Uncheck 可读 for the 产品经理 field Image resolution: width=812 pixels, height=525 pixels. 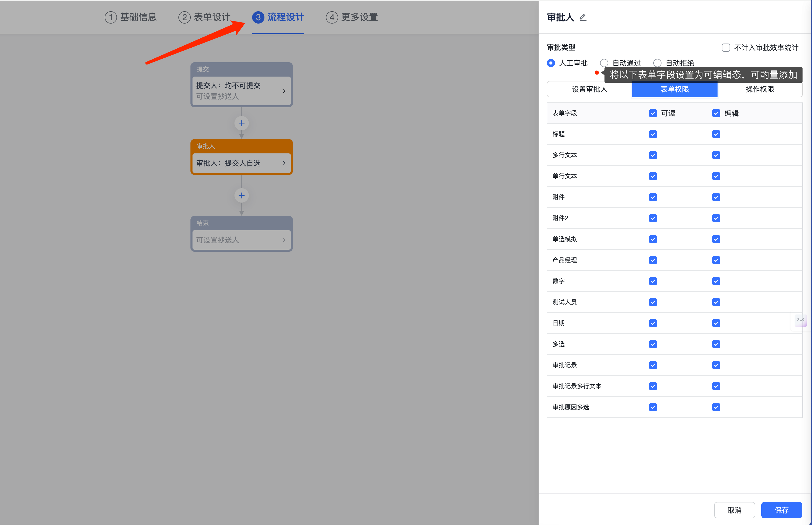653,260
